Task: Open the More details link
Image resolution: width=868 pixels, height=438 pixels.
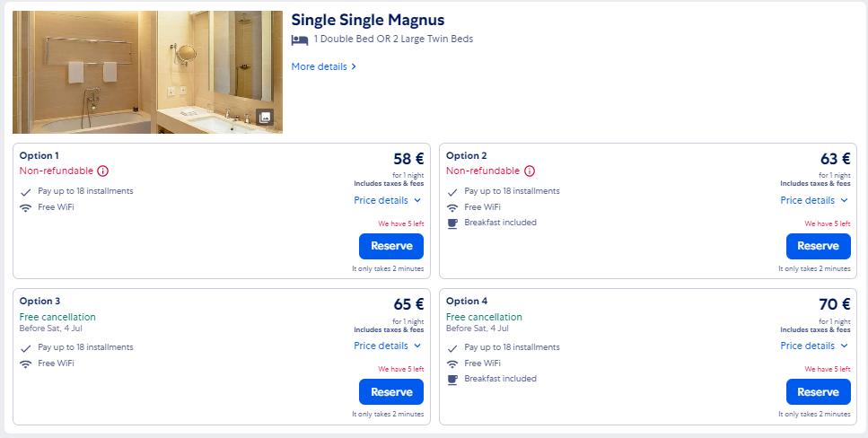Action: 324,66
